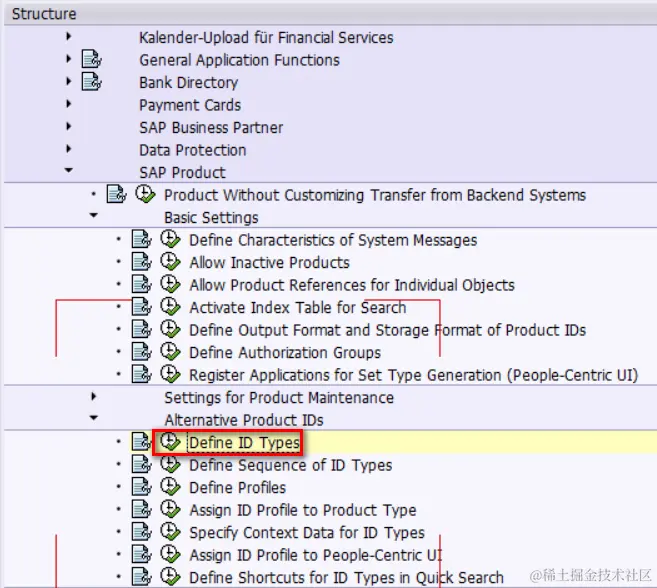Viewport: 657px width, 588px height.
Task: Execute Define Shortcuts for ID Types in Quick Search
Action: (170, 577)
